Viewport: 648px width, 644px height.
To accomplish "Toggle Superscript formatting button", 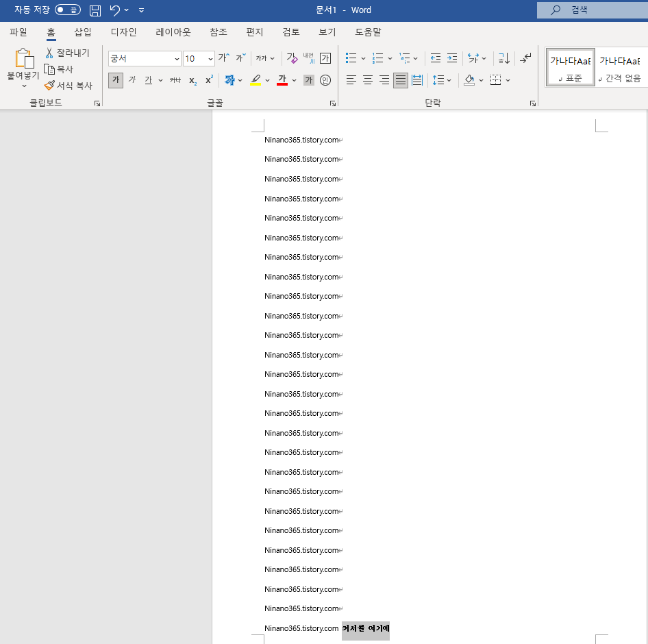I will click(210, 79).
